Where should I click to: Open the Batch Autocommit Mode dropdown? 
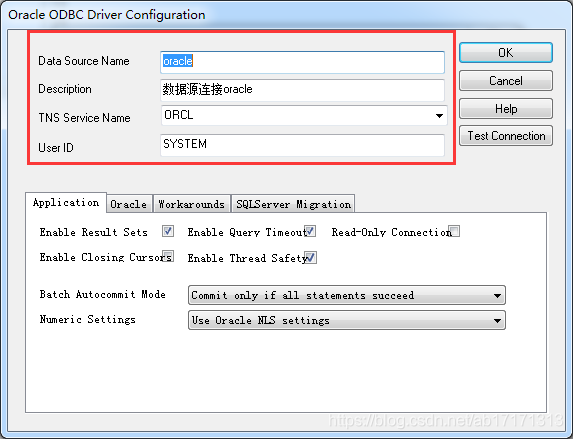[x=346, y=295]
